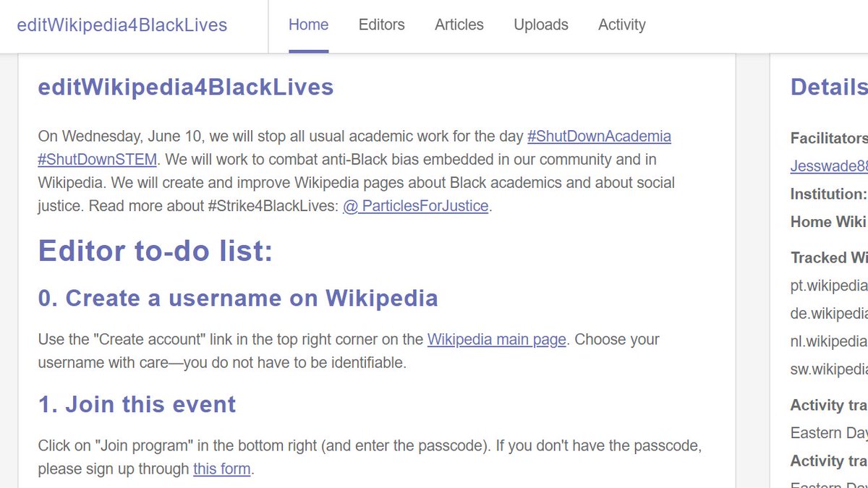Click the editWikipedia4BlackLives page heading

click(x=186, y=87)
